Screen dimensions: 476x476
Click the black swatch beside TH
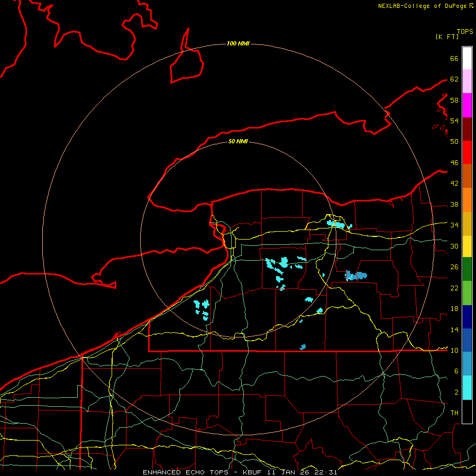467,411
